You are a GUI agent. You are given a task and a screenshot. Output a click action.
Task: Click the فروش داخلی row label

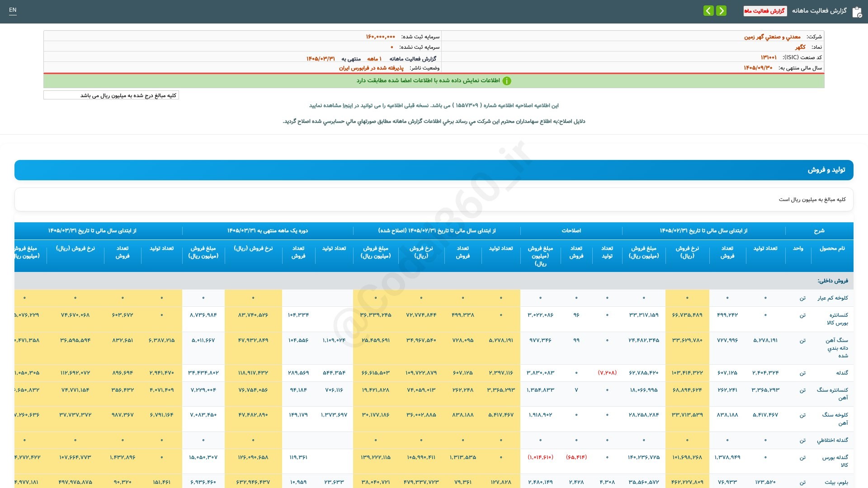click(833, 281)
